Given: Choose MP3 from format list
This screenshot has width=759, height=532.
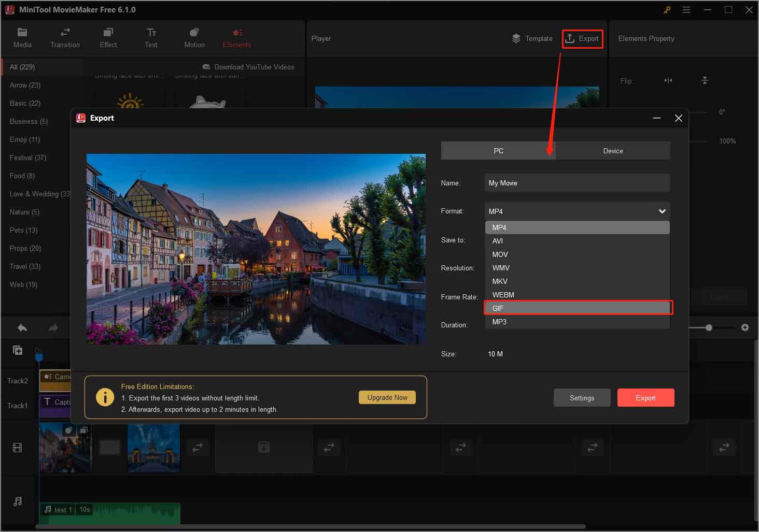Looking at the screenshot, I should (577, 322).
